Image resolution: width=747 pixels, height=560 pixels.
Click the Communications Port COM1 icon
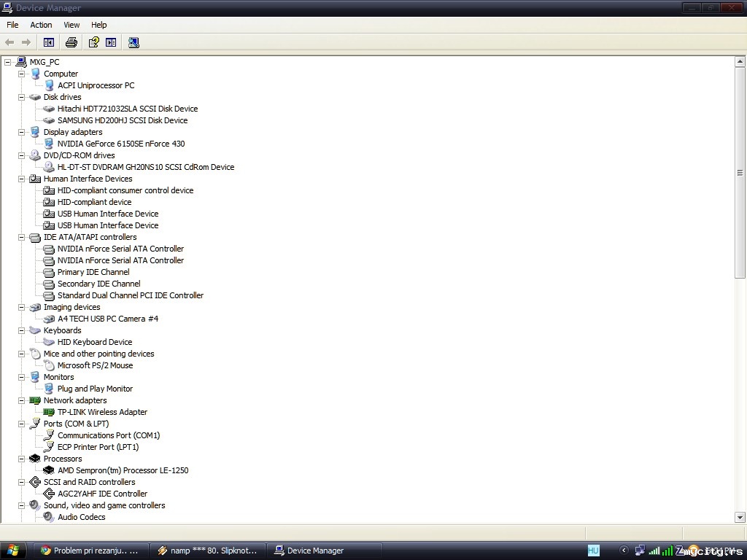[49, 435]
